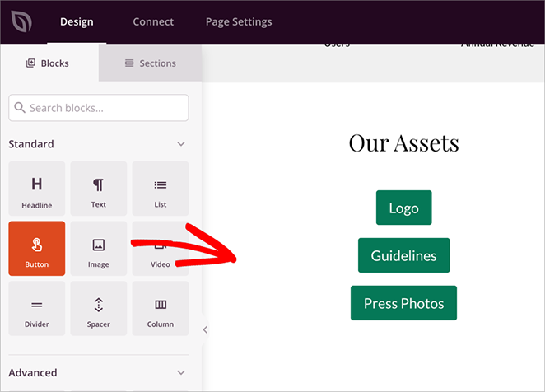Select the Headline block
Screen dimensions: 545x392
point(36,189)
